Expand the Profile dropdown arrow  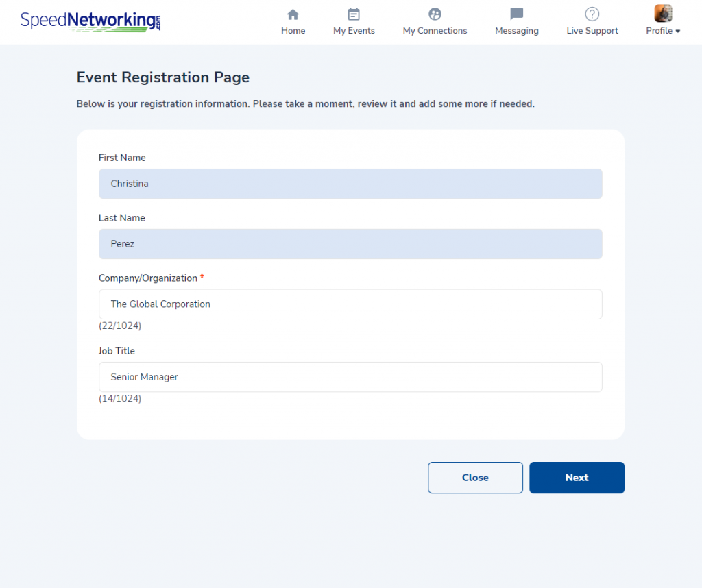tap(678, 32)
